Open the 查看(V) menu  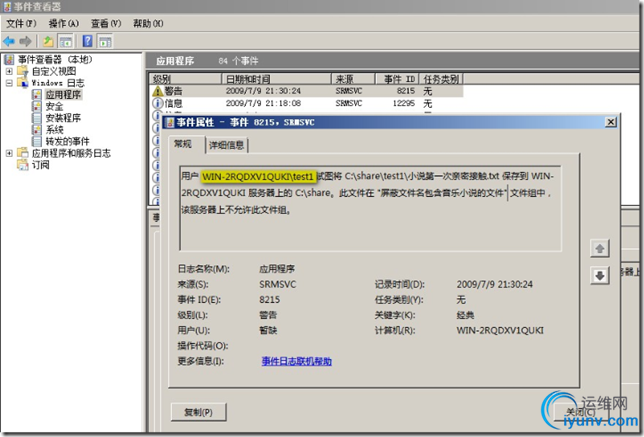(106, 23)
